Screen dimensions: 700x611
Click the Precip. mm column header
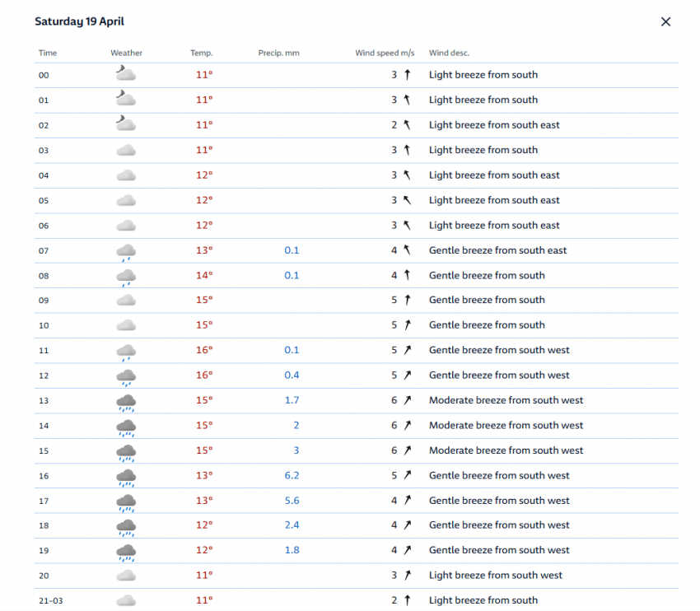278,53
